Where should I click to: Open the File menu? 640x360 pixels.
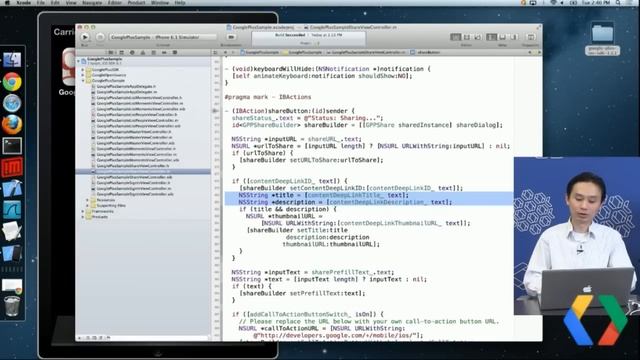coord(40,2)
